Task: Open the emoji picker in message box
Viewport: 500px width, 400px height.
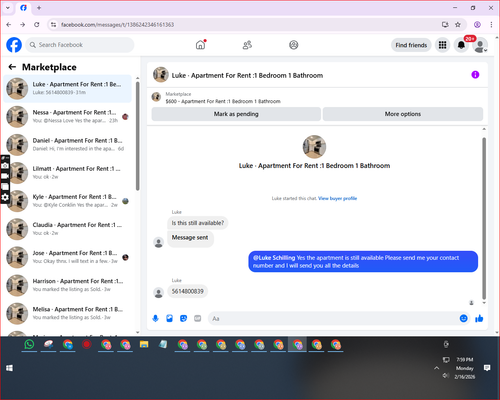Action: click(463, 318)
